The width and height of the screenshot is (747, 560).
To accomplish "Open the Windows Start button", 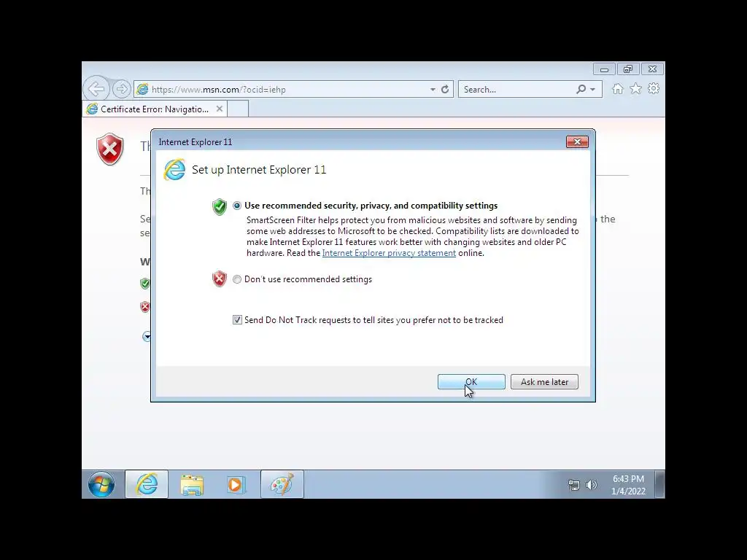I will [101, 485].
